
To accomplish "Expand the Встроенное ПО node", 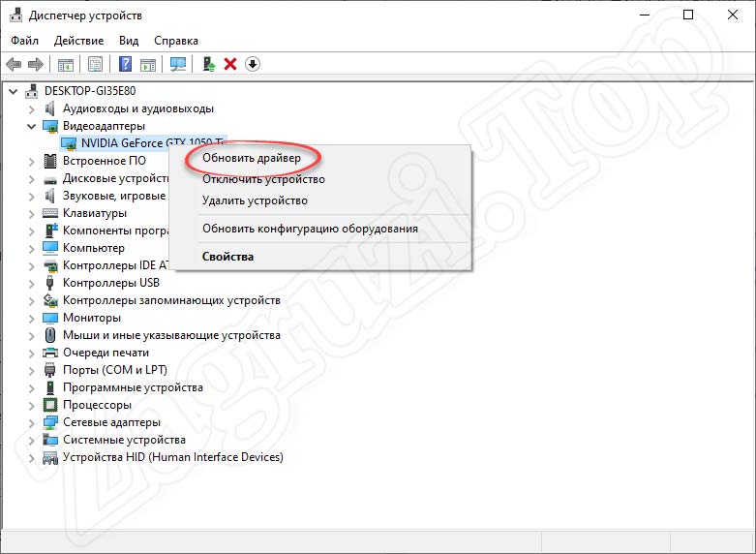I will (x=31, y=161).
